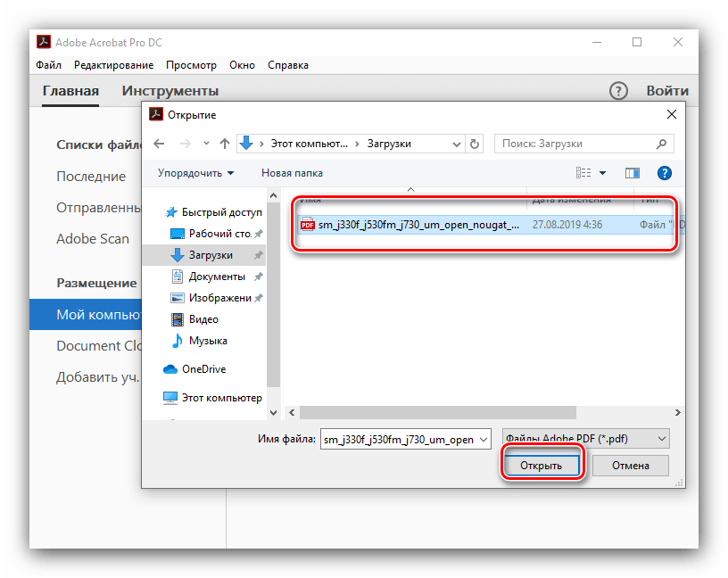Click the Acrobat help circle icon
The width and height of the screenshot is (728, 578).
[x=618, y=91]
